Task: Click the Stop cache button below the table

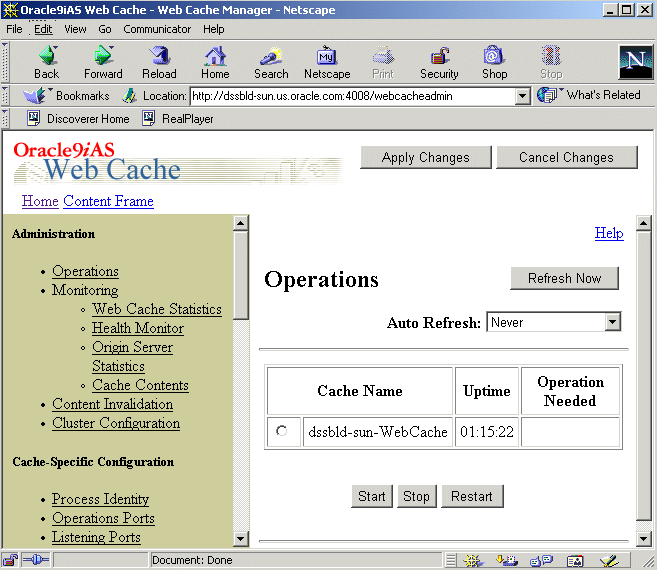Action: (x=416, y=496)
